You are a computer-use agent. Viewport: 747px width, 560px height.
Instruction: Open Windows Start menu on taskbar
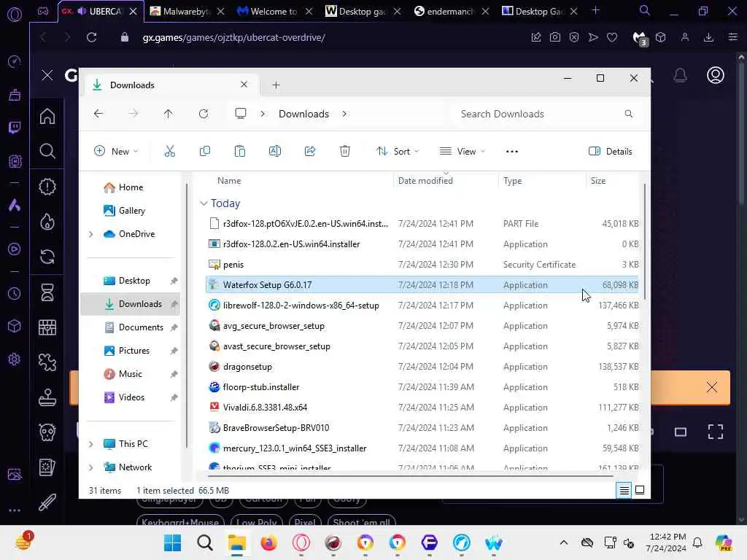point(172,542)
